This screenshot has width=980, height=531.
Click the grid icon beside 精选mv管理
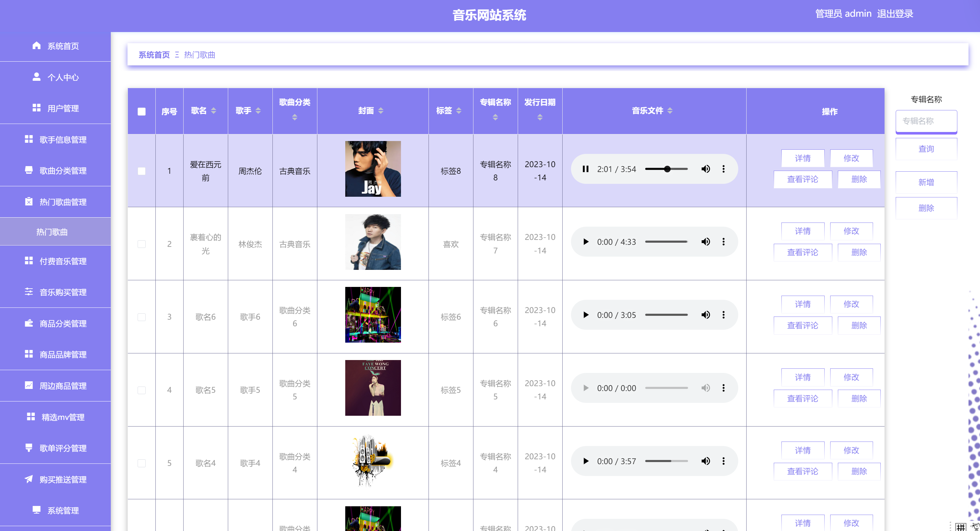[x=31, y=417]
